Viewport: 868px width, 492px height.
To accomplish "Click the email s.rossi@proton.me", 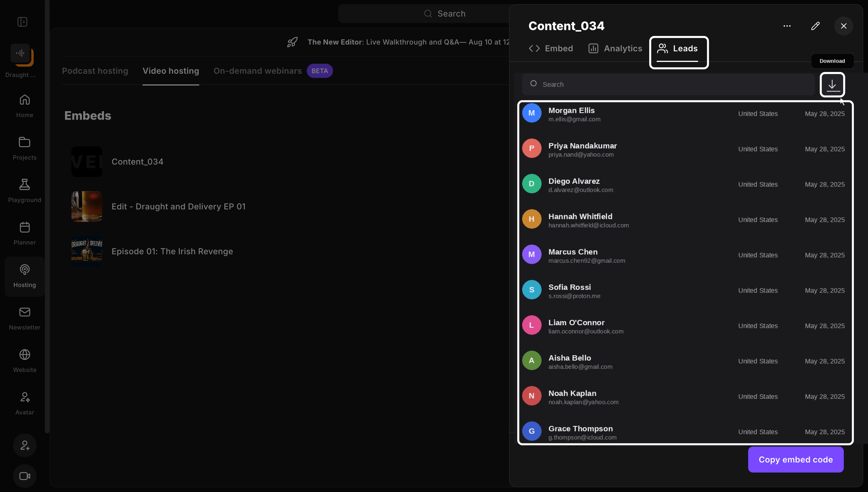I will click(574, 296).
